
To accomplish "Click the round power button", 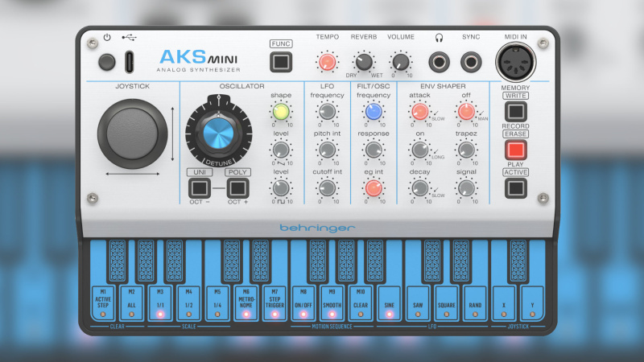I will click(107, 63).
